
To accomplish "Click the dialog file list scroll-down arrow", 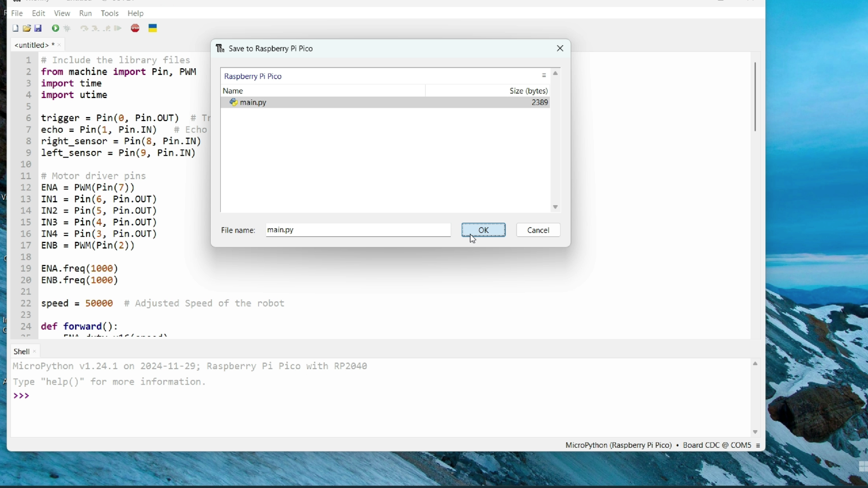I will pos(556,208).
